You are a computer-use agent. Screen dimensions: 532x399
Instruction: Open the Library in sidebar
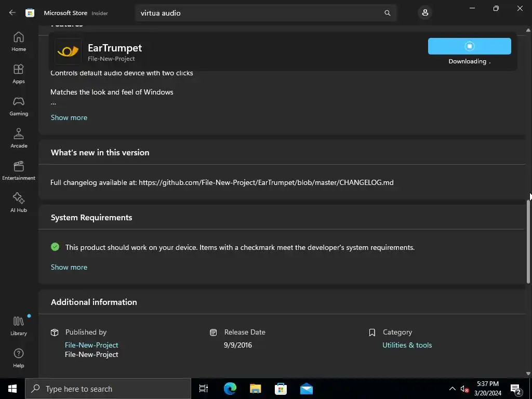pos(19,326)
